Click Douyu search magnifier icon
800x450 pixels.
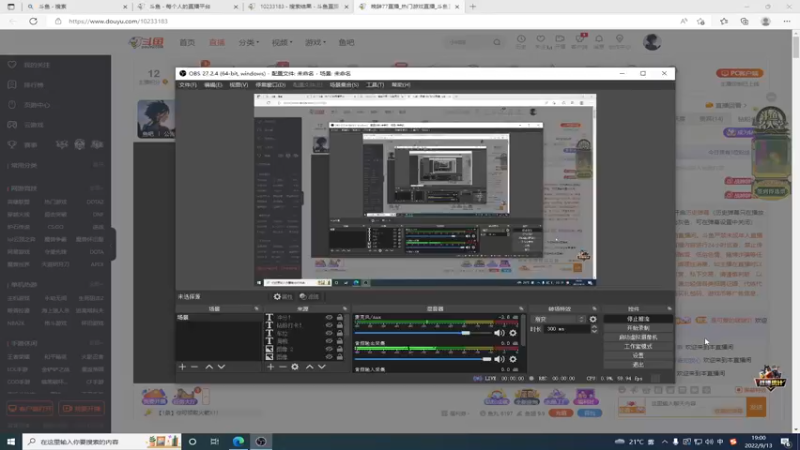click(x=497, y=42)
